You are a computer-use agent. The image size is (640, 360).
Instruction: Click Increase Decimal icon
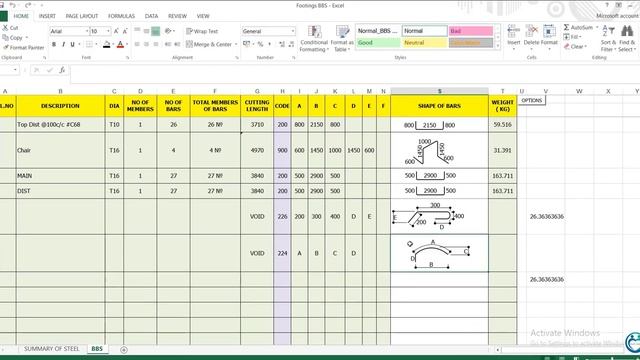click(x=282, y=44)
